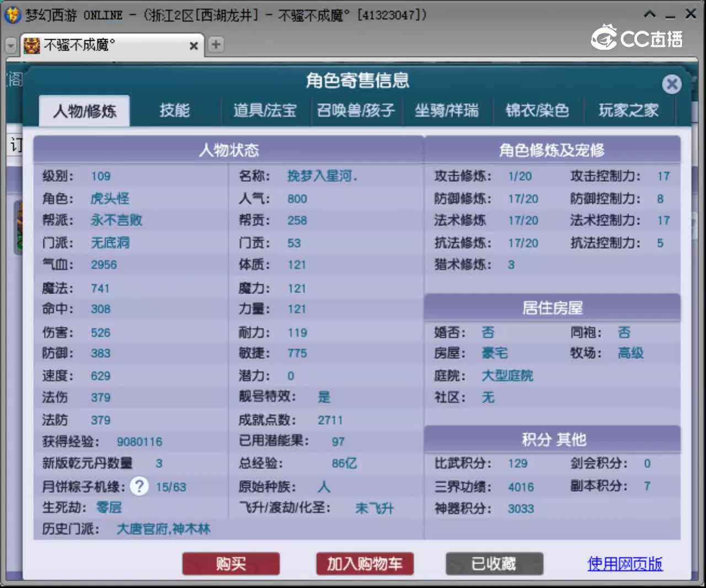Click 总经验 value 86亿

344,463
